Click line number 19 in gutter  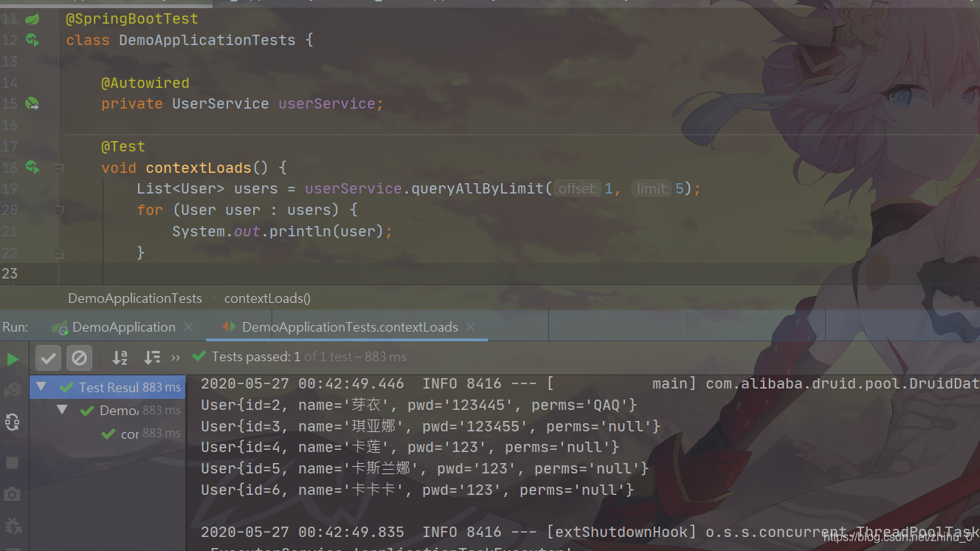point(9,188)
